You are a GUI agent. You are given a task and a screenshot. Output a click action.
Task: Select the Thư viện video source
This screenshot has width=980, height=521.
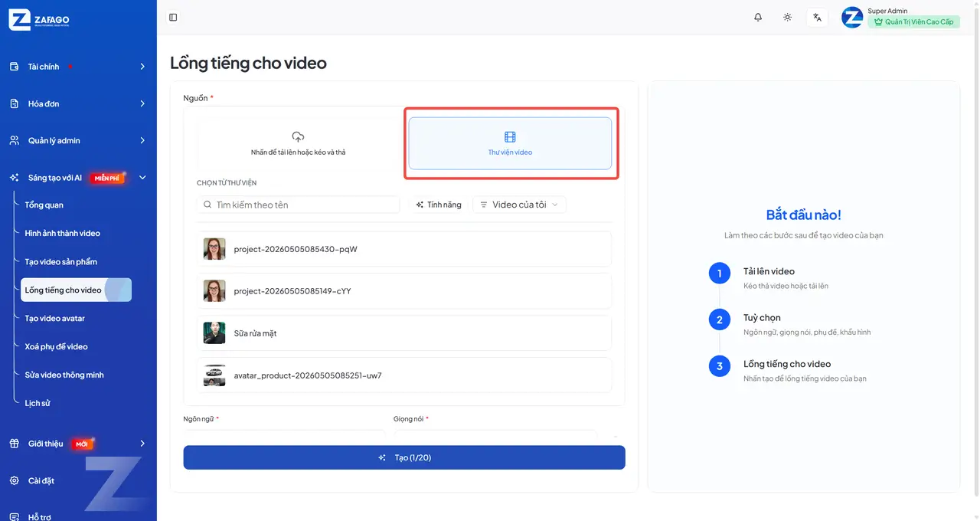510,143
